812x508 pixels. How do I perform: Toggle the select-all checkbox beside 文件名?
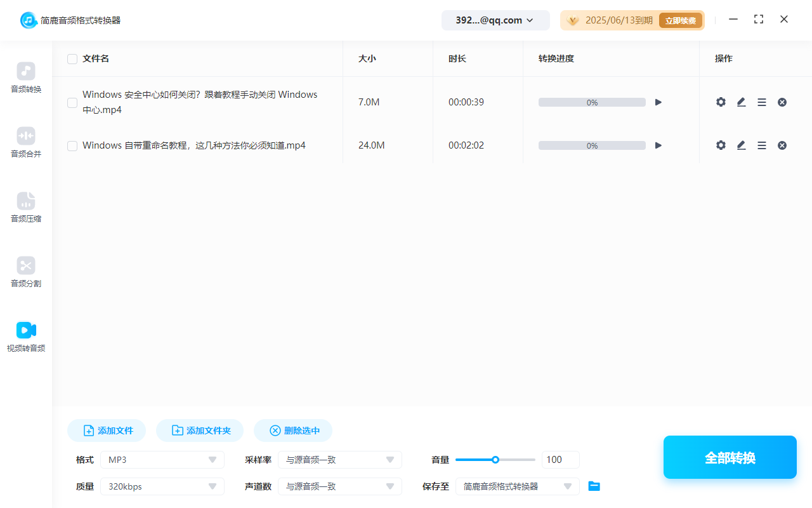tap(72, 59)
